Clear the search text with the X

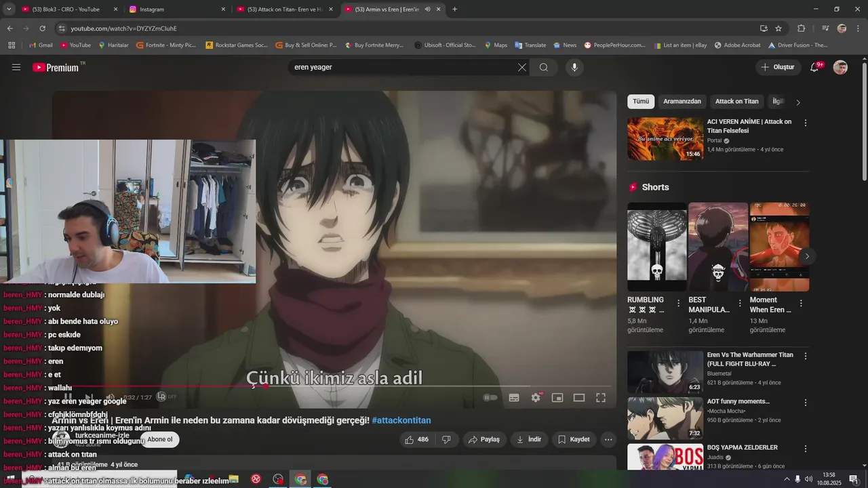(522, 67)
